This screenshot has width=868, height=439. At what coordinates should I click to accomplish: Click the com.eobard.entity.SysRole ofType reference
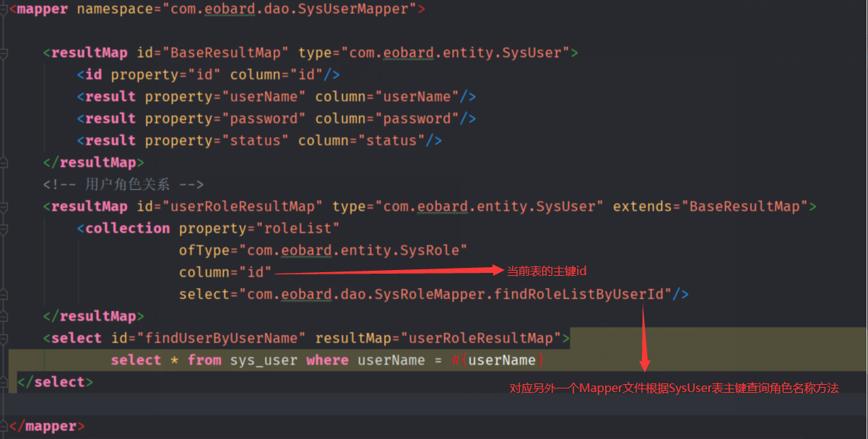point(357,251)
